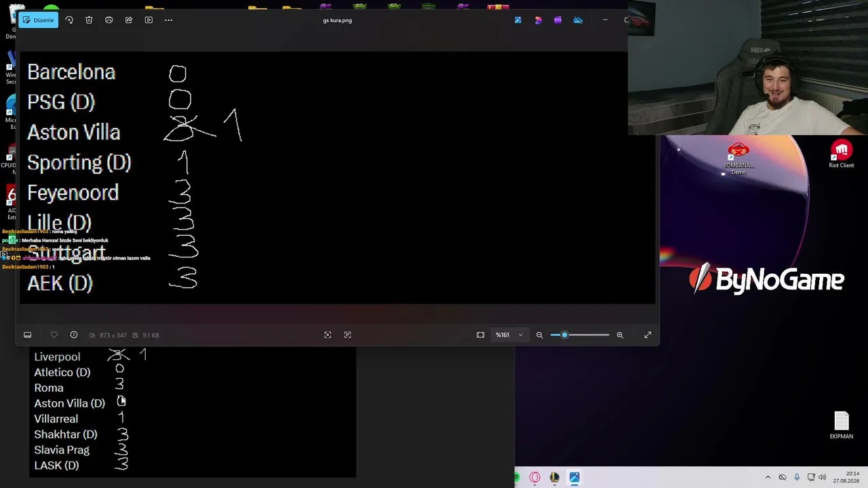
Task: Delete gs kura.png with the trash icon
Action: coord(89,20)
